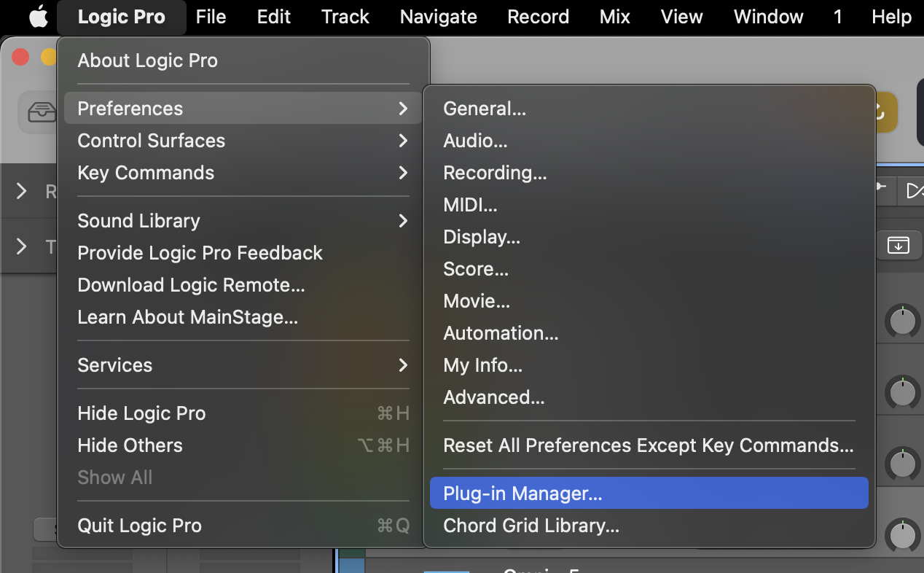Open the Apple menu
Image resolution: width=924 pixels, height=573 pixels.
tap(38, 17)
